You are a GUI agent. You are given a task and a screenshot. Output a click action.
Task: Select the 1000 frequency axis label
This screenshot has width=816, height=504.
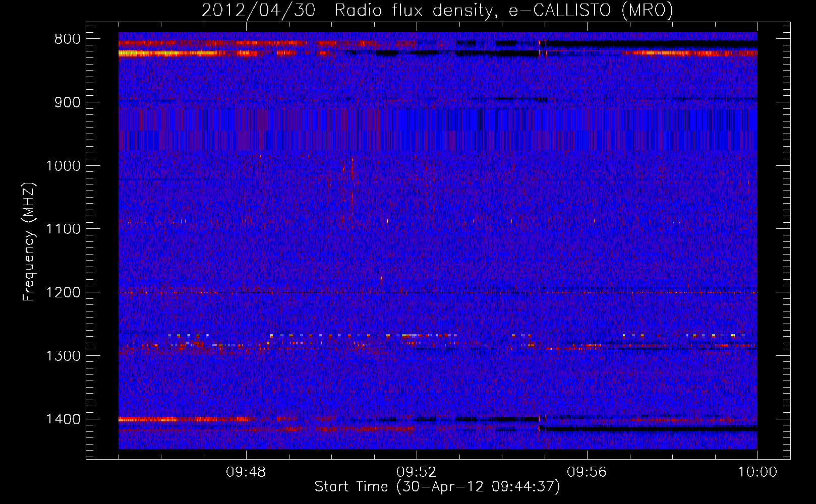point(63,166)
